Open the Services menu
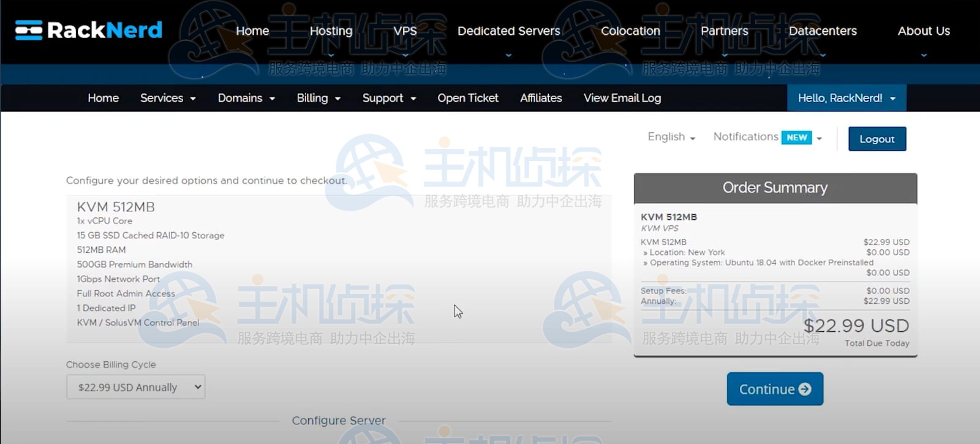 [167, 98]
